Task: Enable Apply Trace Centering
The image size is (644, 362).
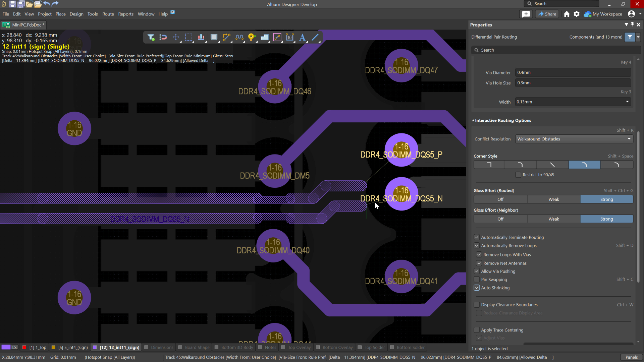Action: (x=477, y=330)
